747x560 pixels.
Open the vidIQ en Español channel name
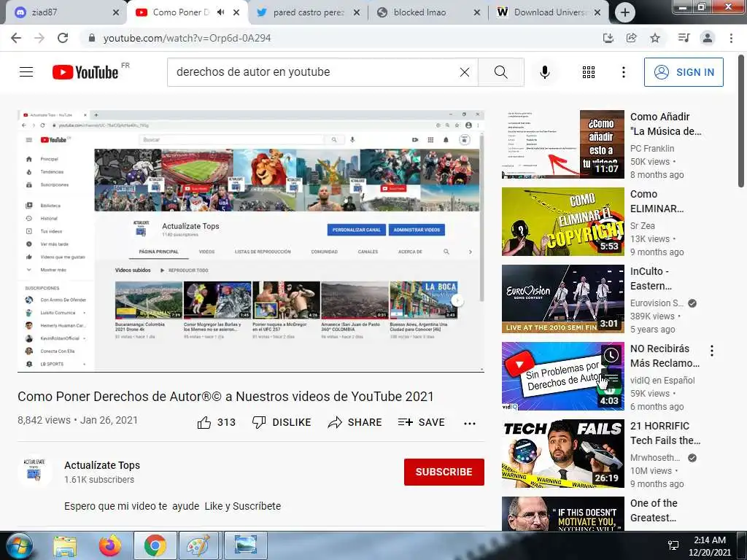(x=662, y=381)
